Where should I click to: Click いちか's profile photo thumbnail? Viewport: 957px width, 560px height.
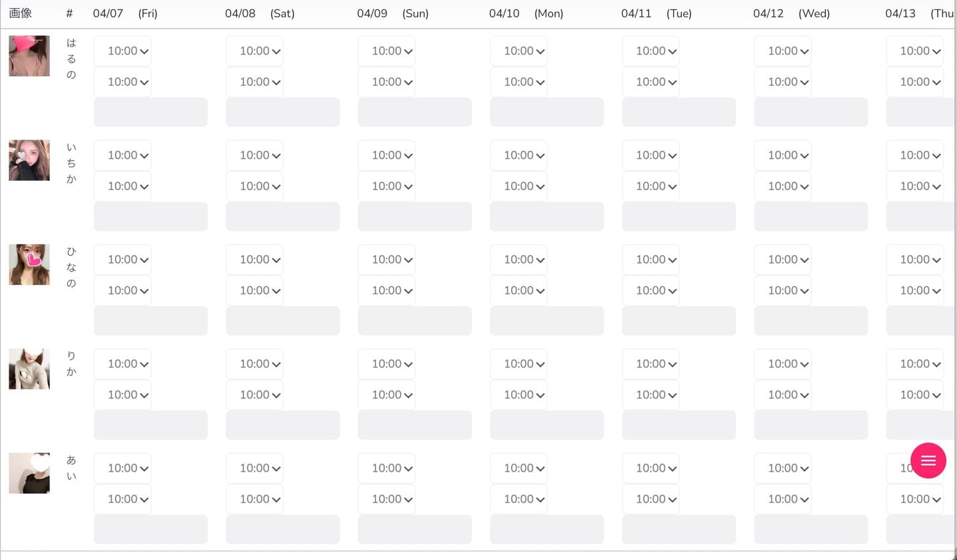click(29, 160)
